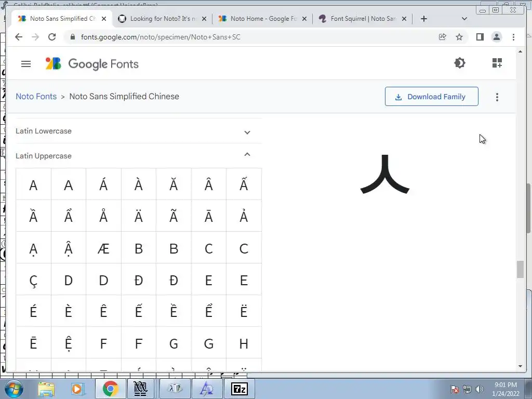Open more options beside Download Family
The height and width of the screenshot is (399, 532).
(x=497, y=97)
